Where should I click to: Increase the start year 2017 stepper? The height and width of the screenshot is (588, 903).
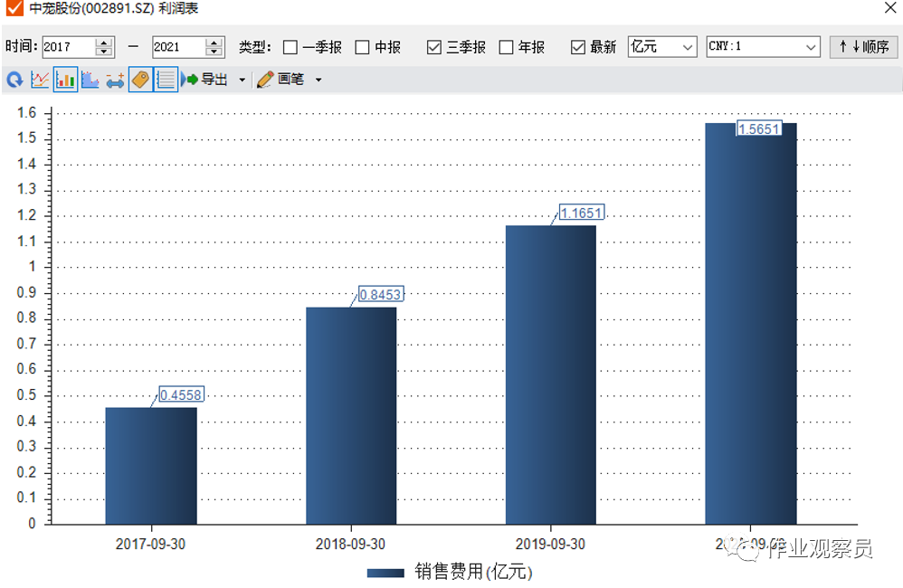tap(104, 42)
